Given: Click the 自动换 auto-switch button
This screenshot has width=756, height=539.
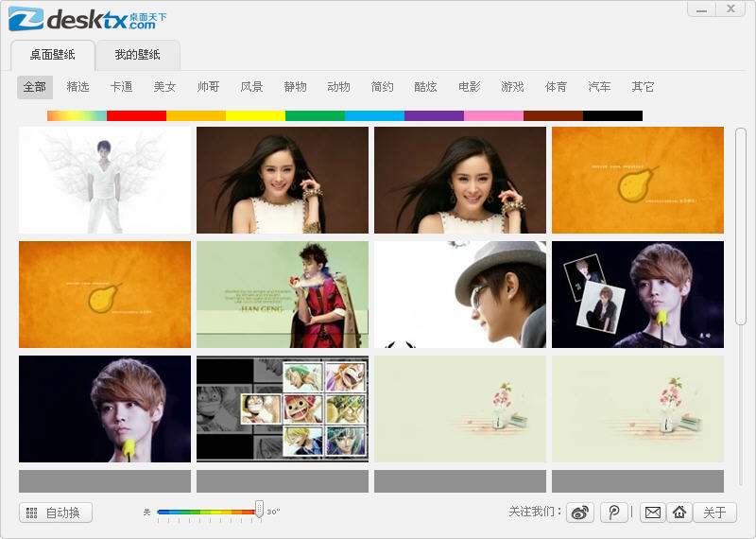Looking at the screenshot, I should (56, 513).
